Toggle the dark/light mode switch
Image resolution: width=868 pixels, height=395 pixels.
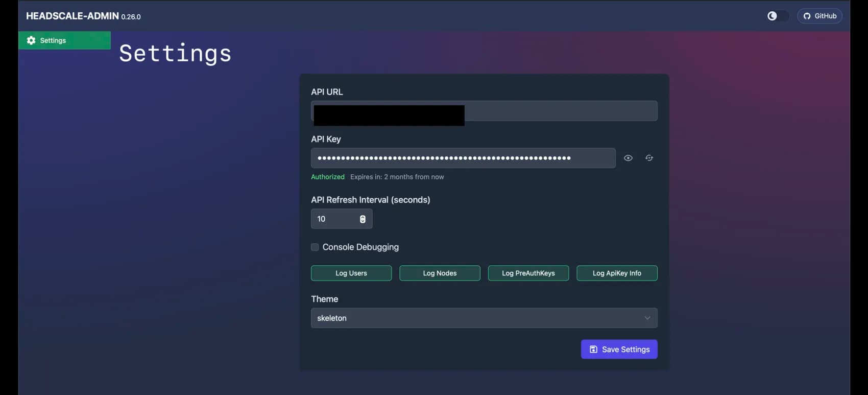778,16
